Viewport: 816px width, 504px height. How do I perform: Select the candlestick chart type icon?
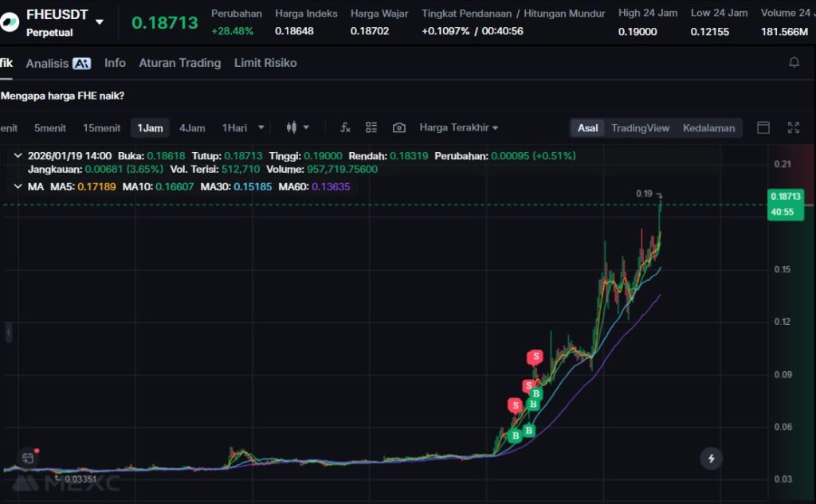pos(292,127)
